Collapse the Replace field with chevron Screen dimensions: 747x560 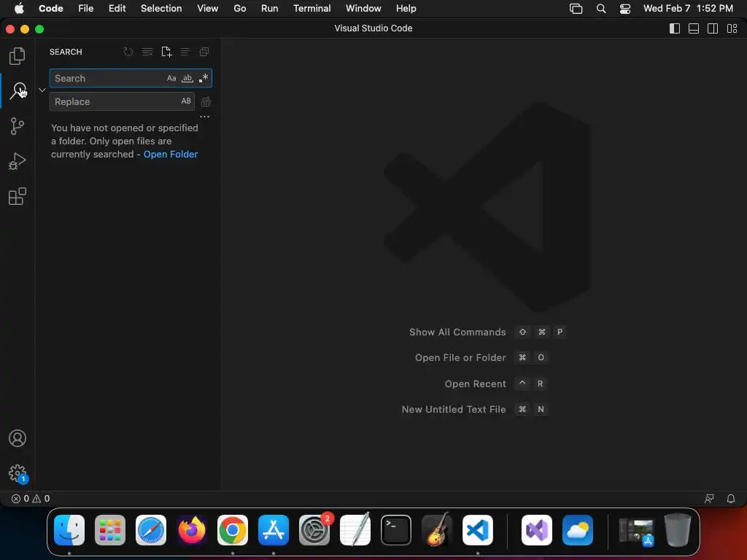42,90
